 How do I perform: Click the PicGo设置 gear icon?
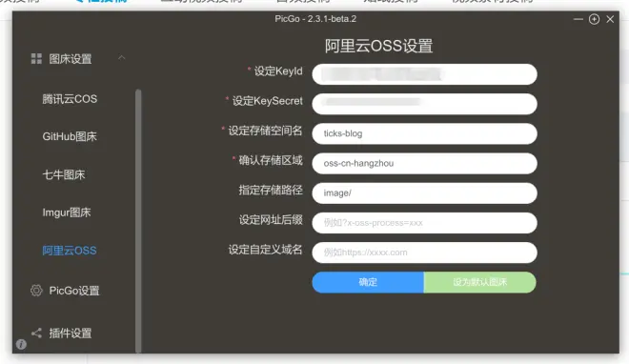[36, 291]
